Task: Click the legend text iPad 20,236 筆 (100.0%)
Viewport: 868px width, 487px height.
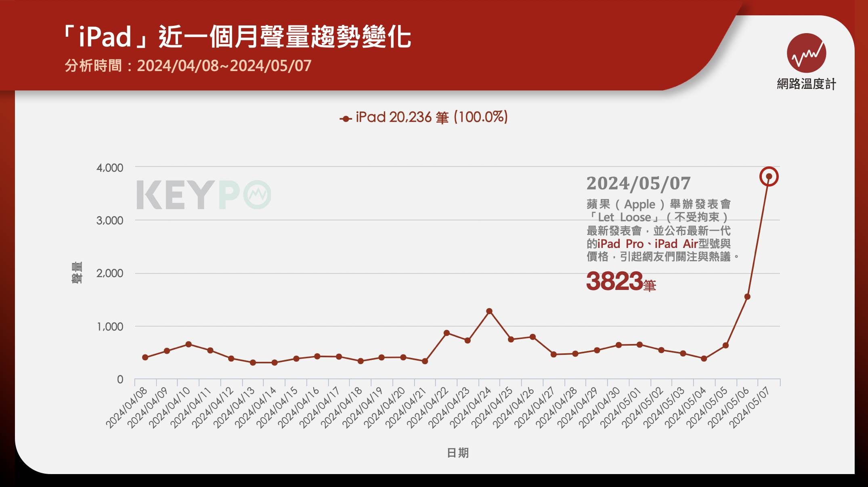Action: click(432, 118)
